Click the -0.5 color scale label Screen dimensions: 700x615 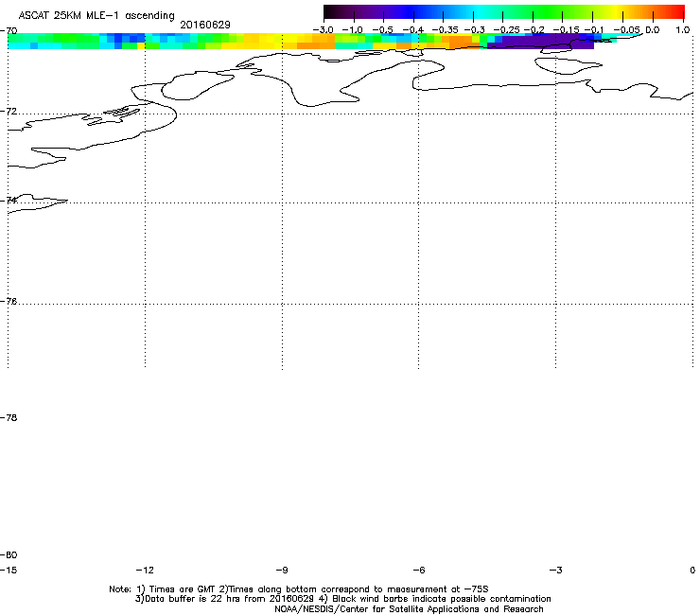pyautogui.click(x=382, y=30)
